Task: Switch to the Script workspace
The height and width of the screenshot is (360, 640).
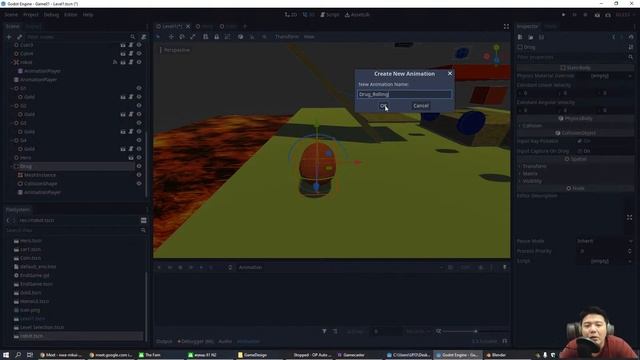Action: (330, 15)
